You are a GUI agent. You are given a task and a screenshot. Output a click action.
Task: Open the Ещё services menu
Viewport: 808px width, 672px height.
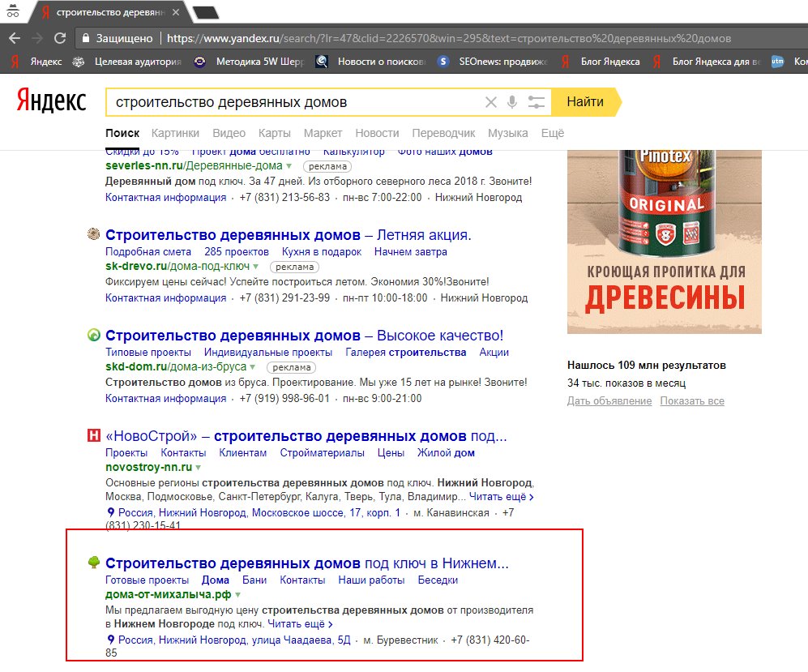click(x=552, y=133)
